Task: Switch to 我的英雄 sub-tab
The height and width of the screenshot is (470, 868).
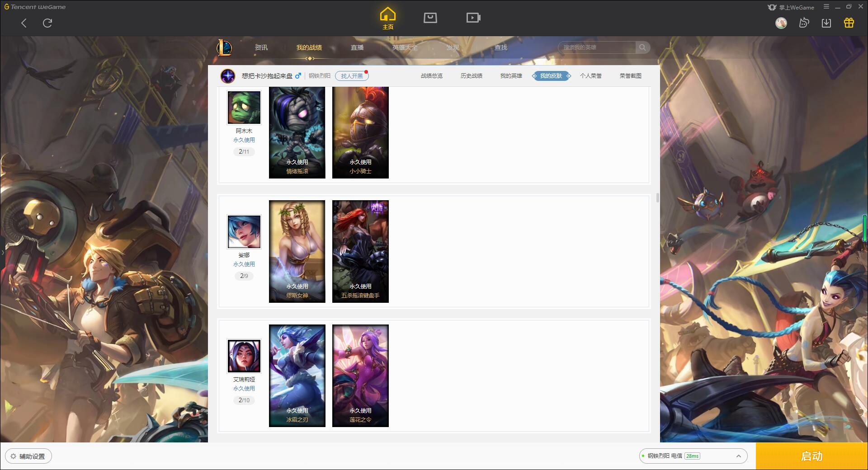Action: tap(511, 76)
